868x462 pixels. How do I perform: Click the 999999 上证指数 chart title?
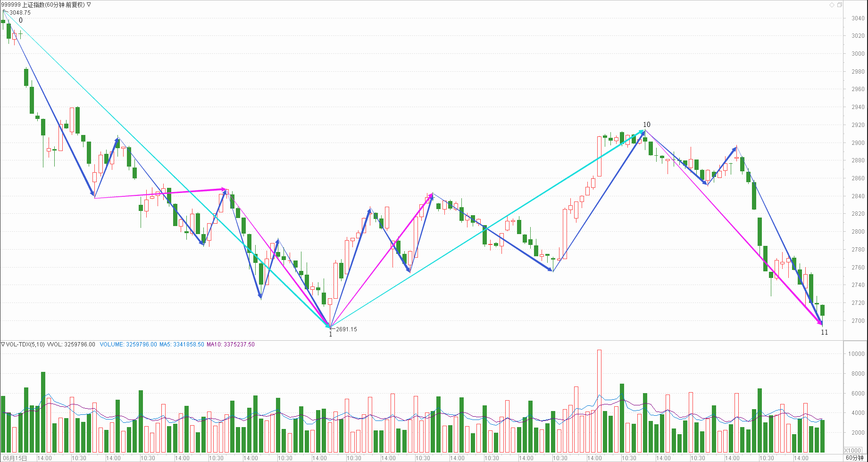pos(42,5)
